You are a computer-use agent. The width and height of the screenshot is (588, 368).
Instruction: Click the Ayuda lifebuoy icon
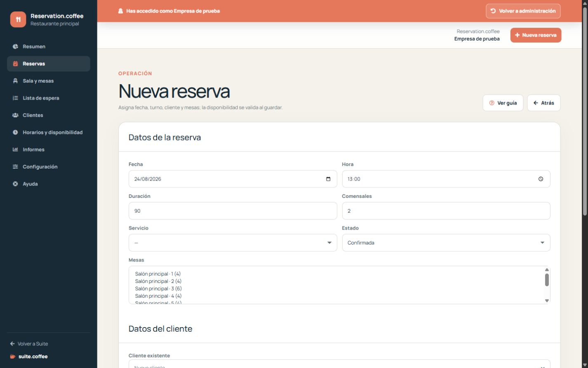pyautogui.click(x=15, y=184)
